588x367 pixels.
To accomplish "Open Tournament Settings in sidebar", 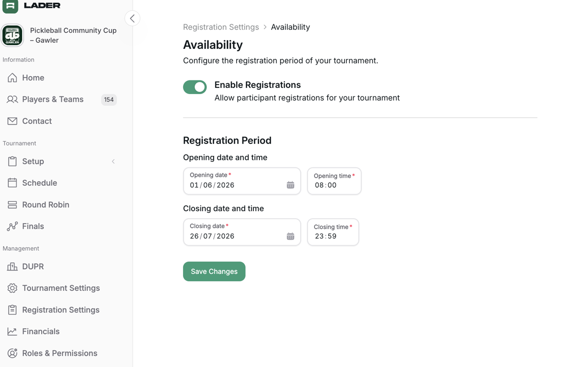I will click(62, 288).
